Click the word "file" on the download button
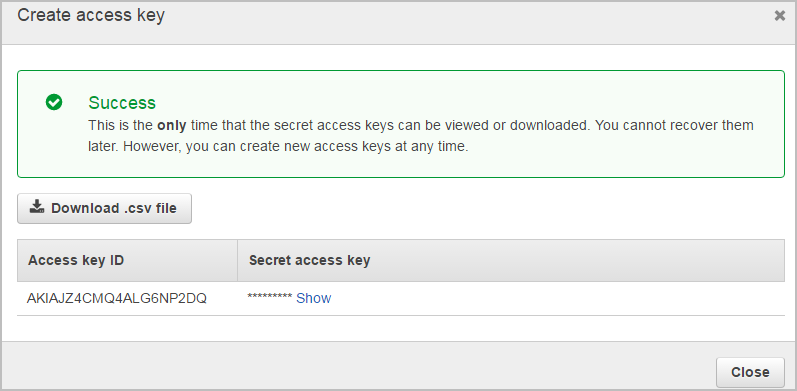Image resolution: width=797 pixels, height=391 pixels. coord(165,208)
